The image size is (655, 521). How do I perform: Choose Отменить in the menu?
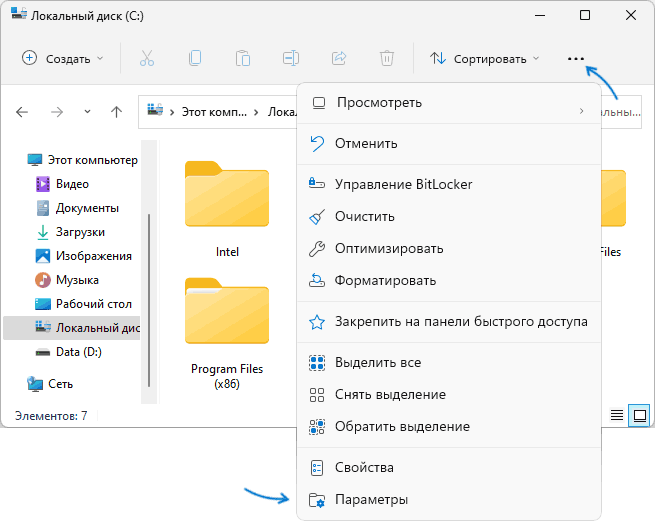pos(449,144)
